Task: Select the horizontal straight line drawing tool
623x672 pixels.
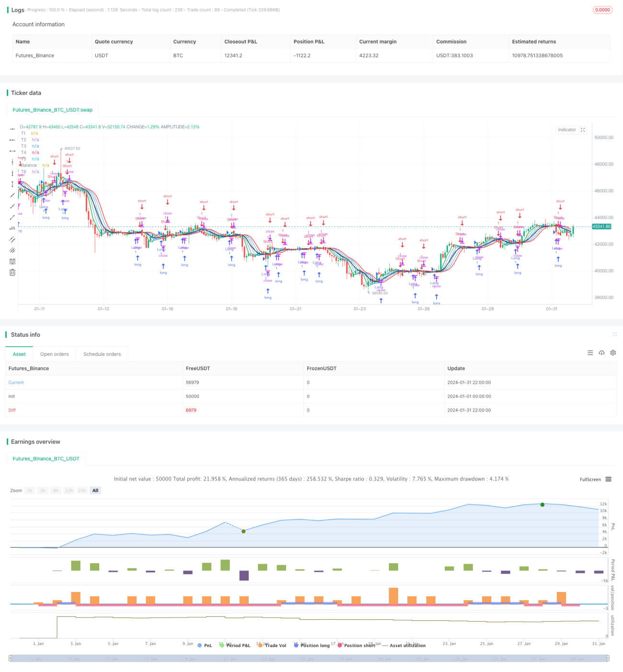Action: 12,129
